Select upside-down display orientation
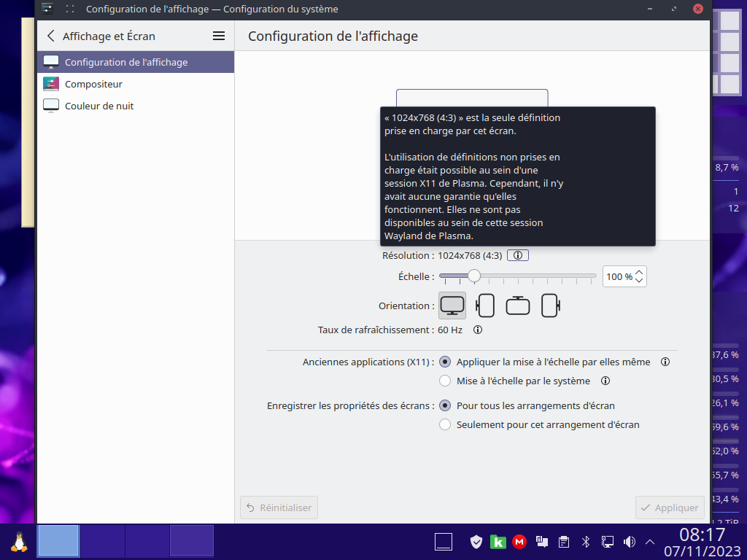The image size is (747, 560). pos(518,306)
